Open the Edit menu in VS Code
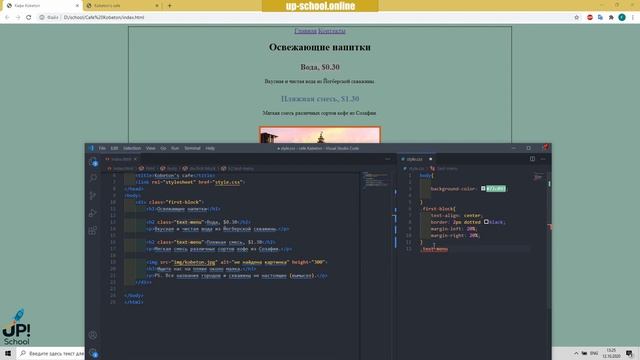The height and width of the screenshot is (360, 640). [114, 148]
